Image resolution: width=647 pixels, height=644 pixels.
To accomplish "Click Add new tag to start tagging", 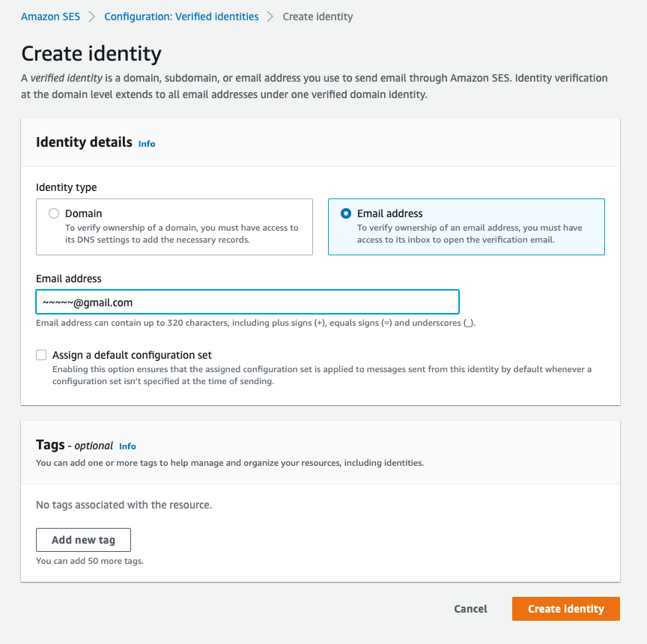I will pyautogui.click(x=83, y=539).
